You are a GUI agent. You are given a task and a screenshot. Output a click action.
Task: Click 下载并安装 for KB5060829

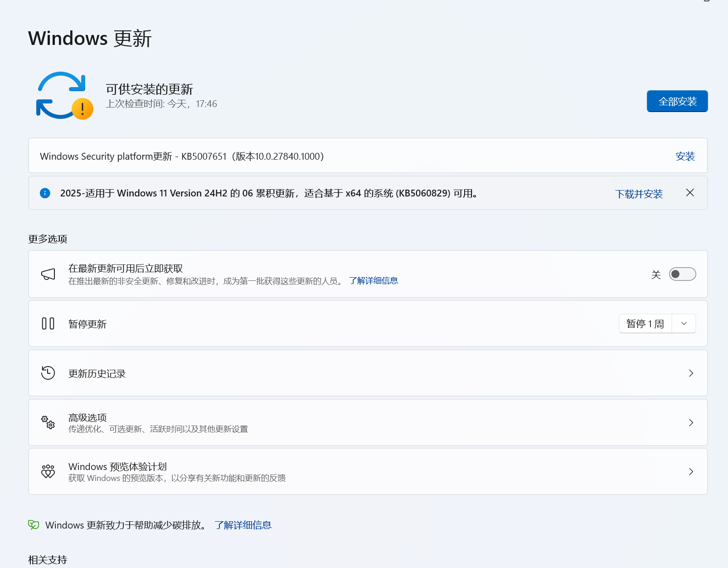(x=639, y=194)
